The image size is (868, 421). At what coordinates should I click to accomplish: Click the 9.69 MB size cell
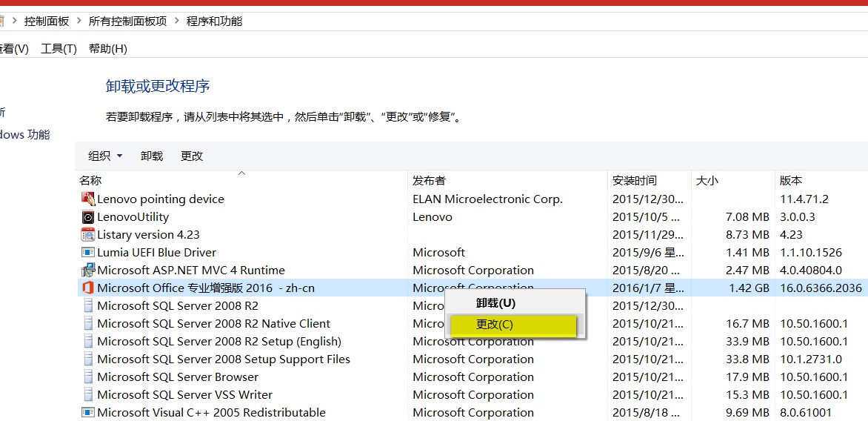pyautogui.click(x=747, y=412)
